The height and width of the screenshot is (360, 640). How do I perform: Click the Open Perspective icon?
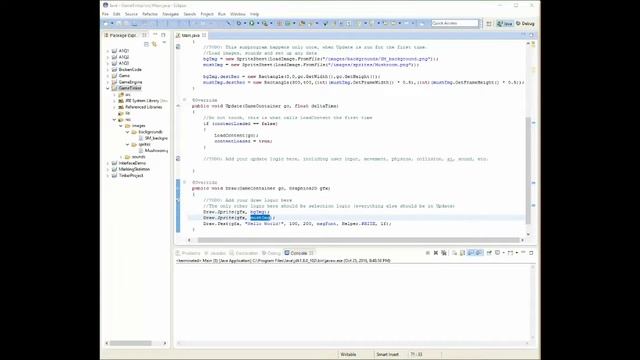(489, 24)
